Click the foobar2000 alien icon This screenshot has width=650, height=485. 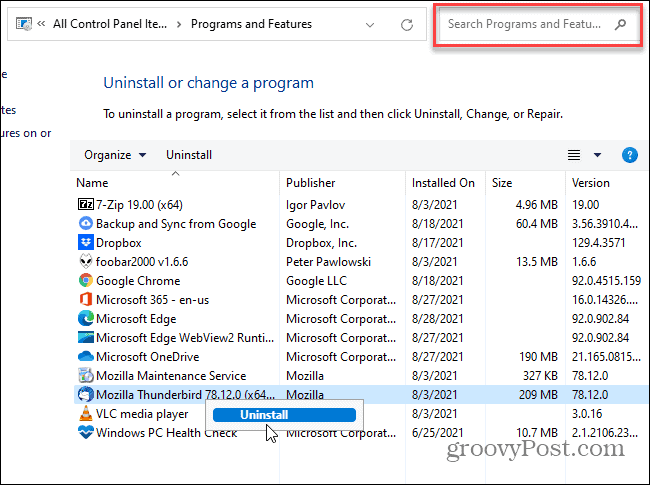point(86,262)
